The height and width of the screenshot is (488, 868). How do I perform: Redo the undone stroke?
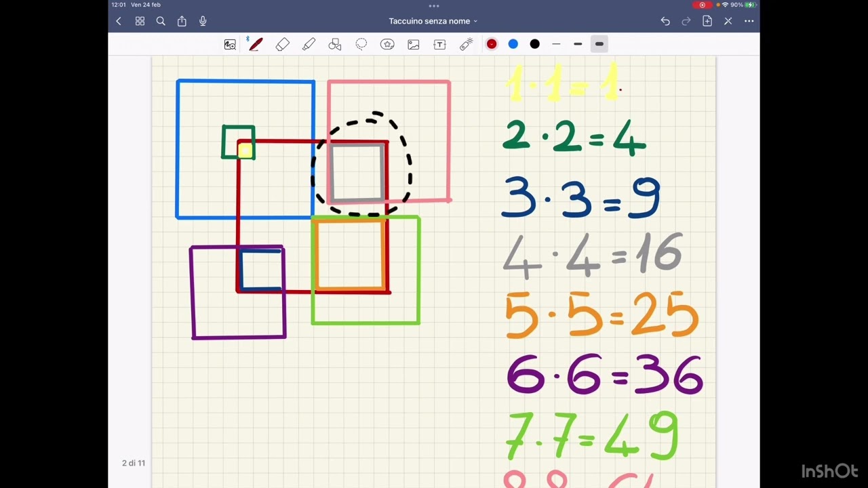click(x=686, y=21)
